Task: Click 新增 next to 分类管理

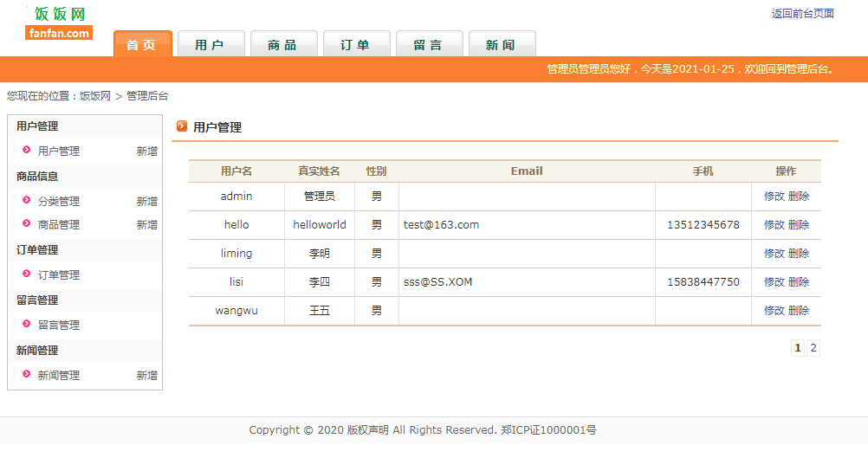Action: pyautogui.click(x=146, y=202)
